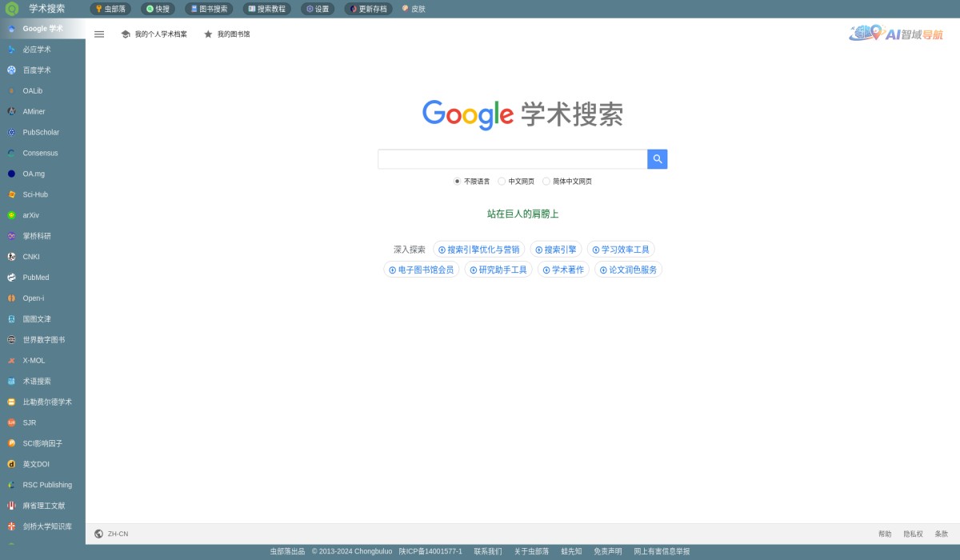960x560 pixels.
Task: Select arXiv in the left sidebar
Action: [33, 215]
